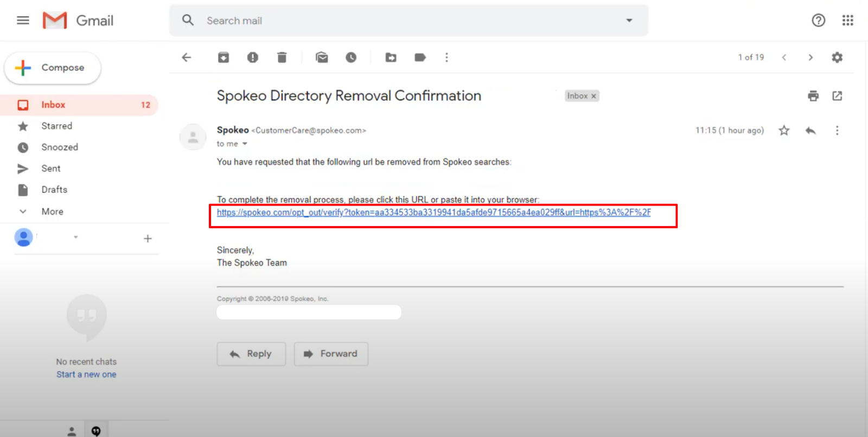This screenshot has width=868, height=437.
Task: Click the '1 of 19' counter text
Action: [751, 57]
